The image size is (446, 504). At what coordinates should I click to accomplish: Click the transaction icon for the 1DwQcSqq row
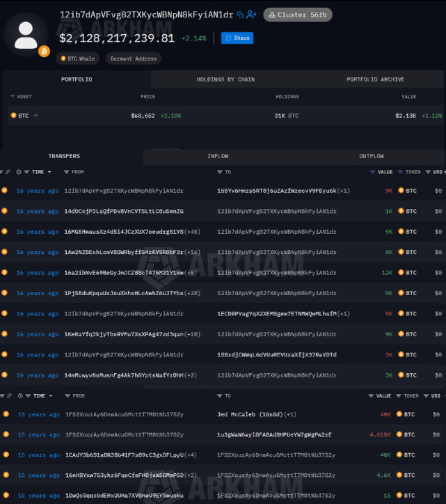click(6, 495)
